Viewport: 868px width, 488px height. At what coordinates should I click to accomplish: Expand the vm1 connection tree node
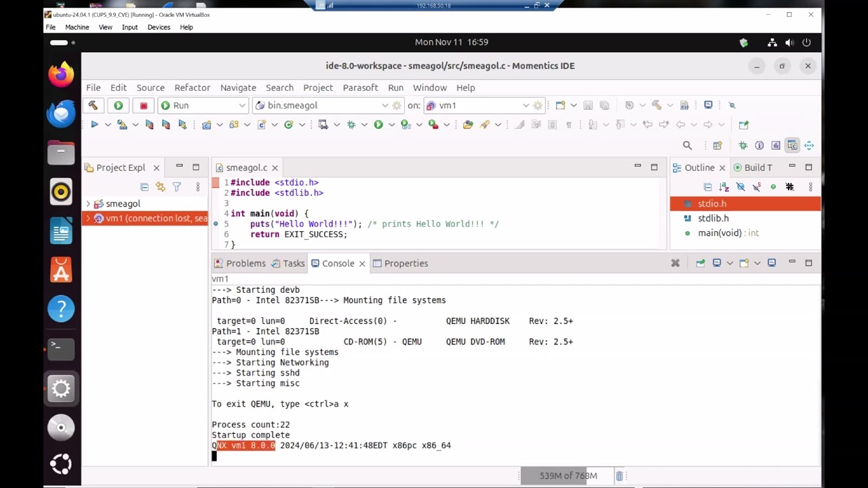click(88, 218)
